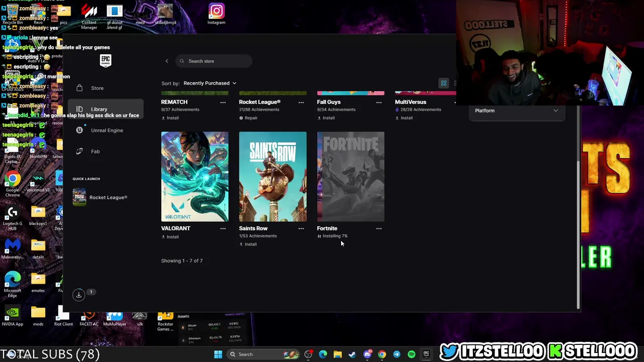
Task: Open Google Chrome from taskbar
Action: pos(382,354)
